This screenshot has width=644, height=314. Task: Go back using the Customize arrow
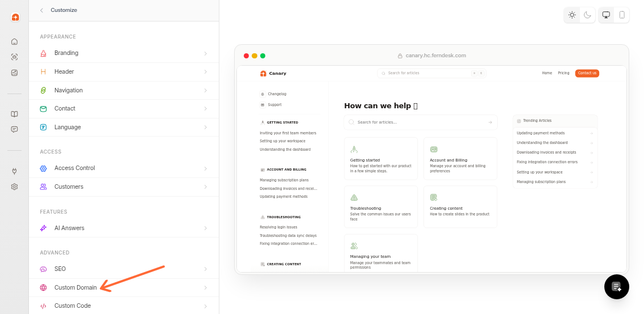[41, 10]
